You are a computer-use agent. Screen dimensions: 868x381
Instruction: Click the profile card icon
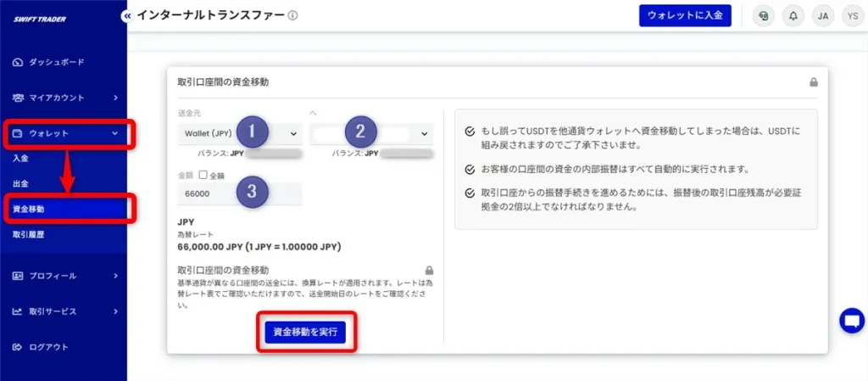[x=17, y=276]
